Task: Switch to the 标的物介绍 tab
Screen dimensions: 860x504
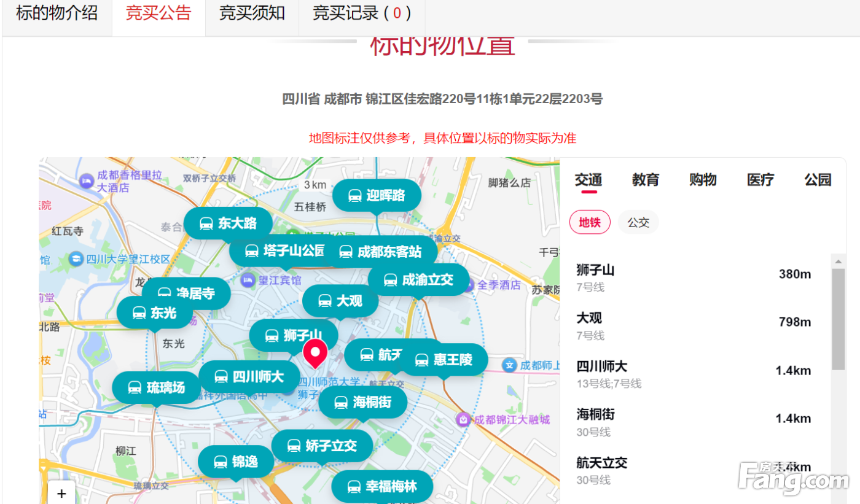Action: [x=57, y=14]
